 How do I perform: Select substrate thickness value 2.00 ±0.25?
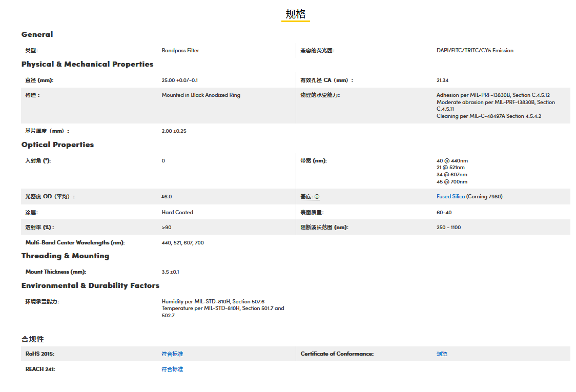(x=174, y=131)
